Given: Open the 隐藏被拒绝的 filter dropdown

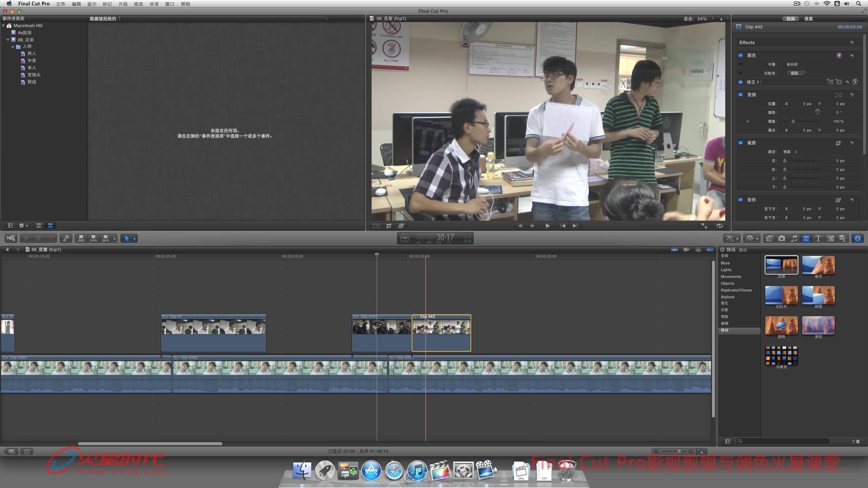Looking at the screenshot, I should click(x=105, y=19).
